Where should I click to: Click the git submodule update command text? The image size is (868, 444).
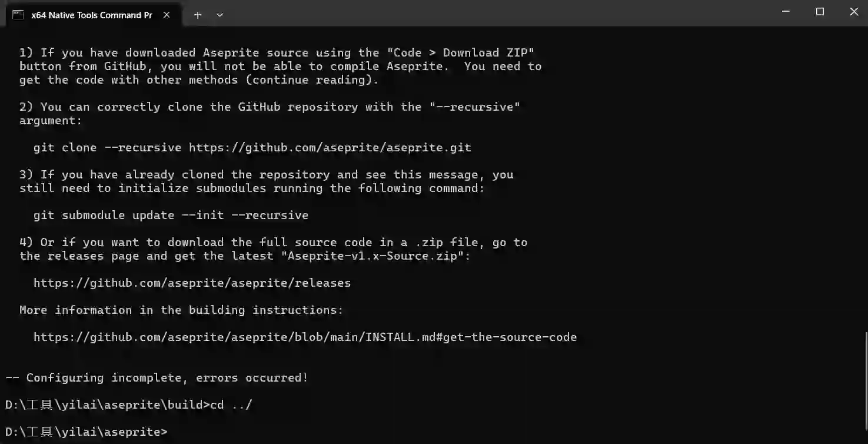(171, 215)
